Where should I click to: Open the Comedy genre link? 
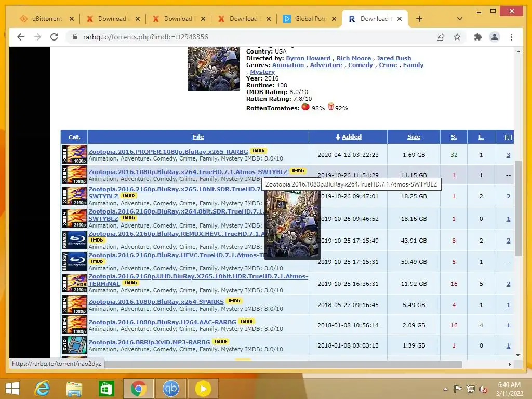[x=361, y=65]
